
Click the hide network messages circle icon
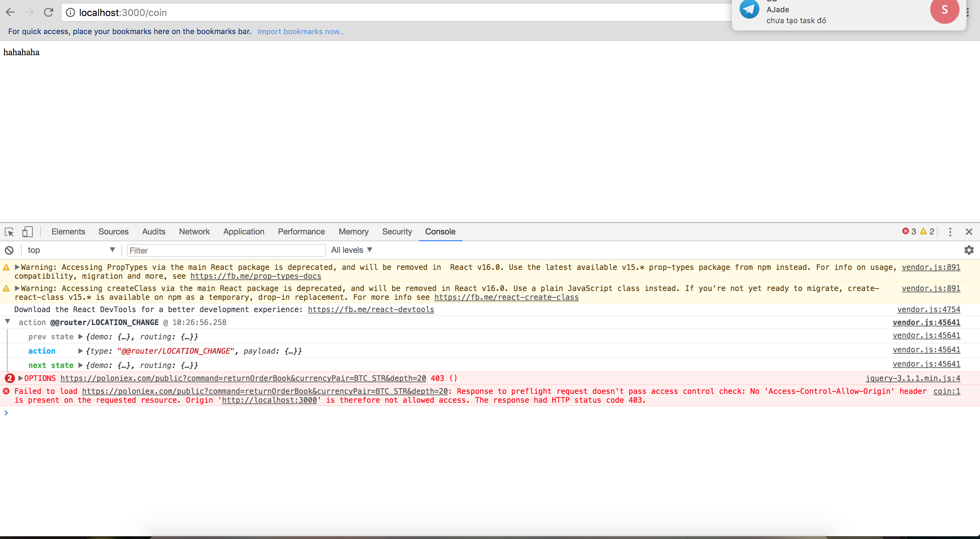(x=9, y=250)
